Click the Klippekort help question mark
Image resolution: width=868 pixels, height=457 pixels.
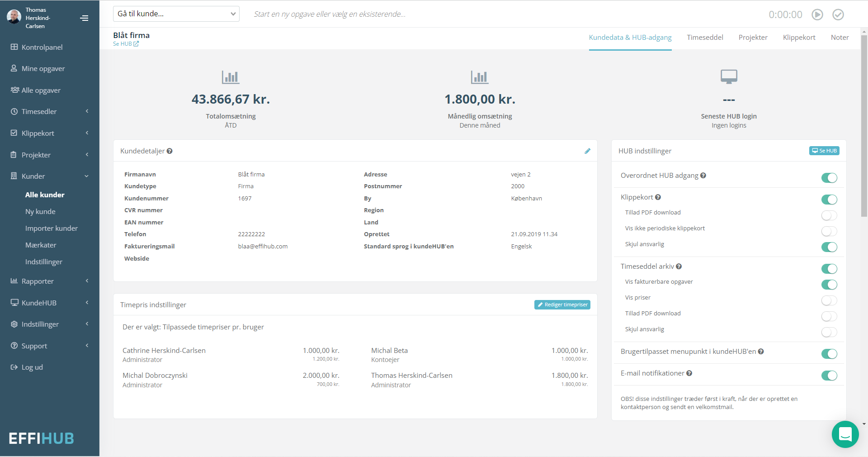click(659, 197)
